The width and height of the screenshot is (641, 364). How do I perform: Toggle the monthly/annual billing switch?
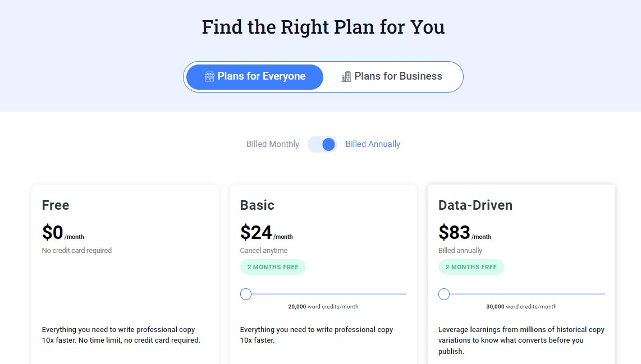point(322,145)
